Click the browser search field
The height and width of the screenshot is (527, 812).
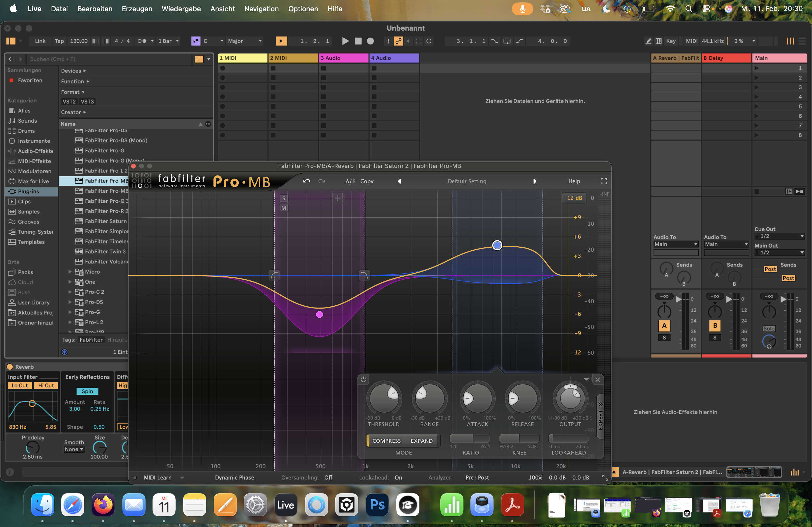pos(102,59)
